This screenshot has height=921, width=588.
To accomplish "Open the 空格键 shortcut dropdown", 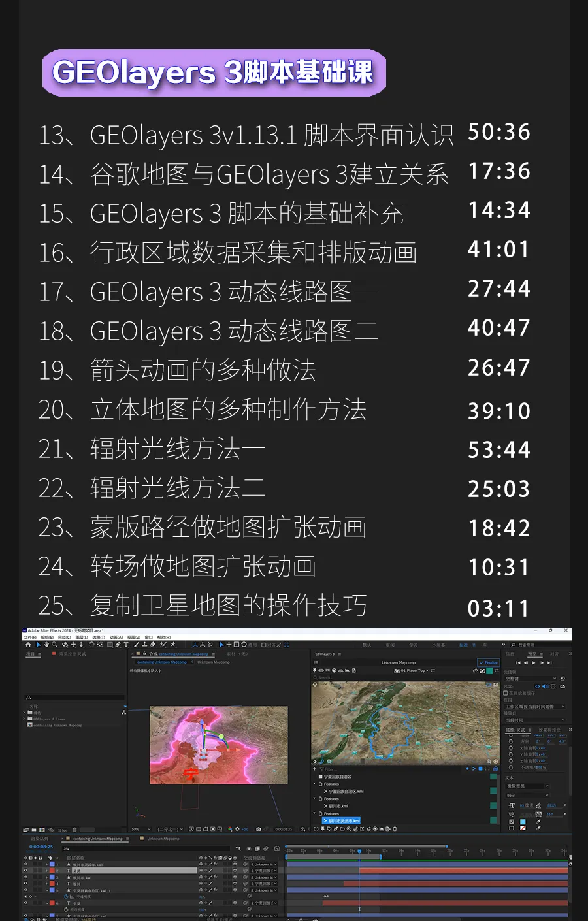I will pyautogui.click(x=530, y=679).
